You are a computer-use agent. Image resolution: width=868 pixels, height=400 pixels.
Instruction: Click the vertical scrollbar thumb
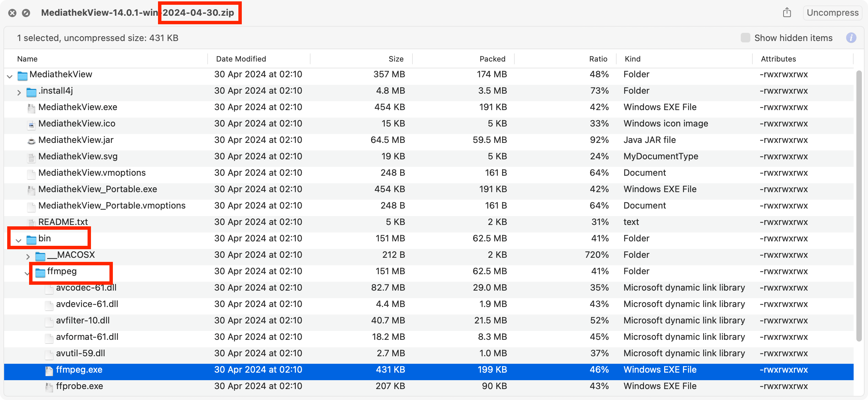point(858,205)
